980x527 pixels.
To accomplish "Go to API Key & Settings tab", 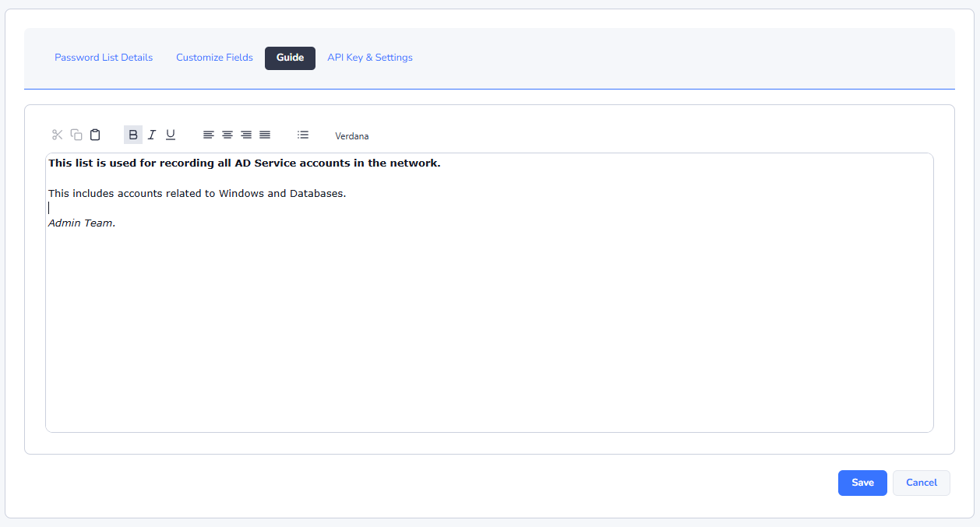I will pos(370,58).
